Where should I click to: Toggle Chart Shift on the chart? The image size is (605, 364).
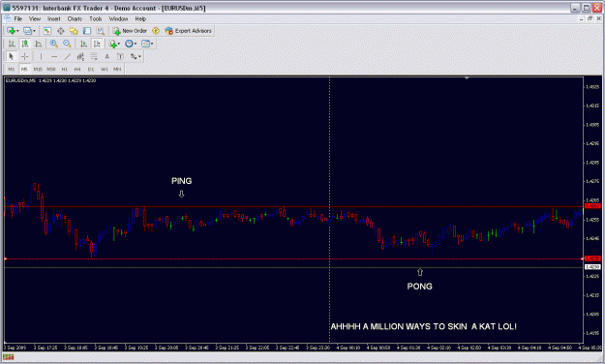pos(97,44)
